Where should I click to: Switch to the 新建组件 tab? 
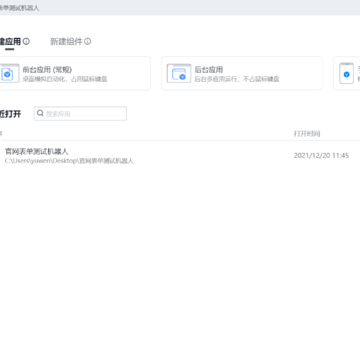pos(66,41)
